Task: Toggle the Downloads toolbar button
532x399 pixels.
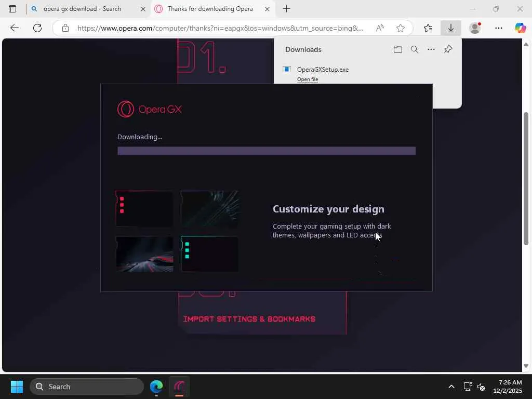Action: coord(450,28)
